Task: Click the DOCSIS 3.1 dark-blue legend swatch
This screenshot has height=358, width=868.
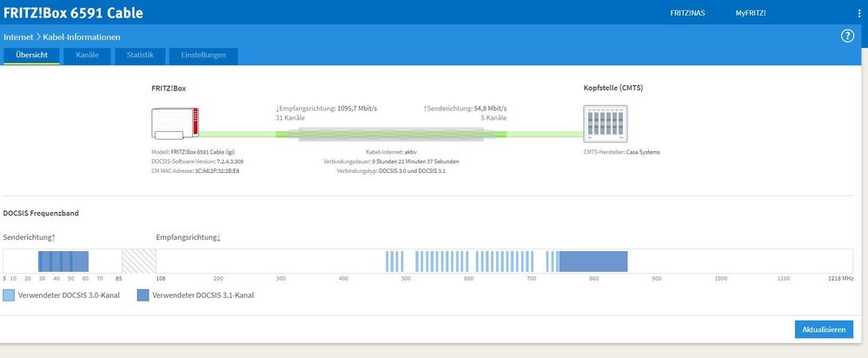Action: 142,295
